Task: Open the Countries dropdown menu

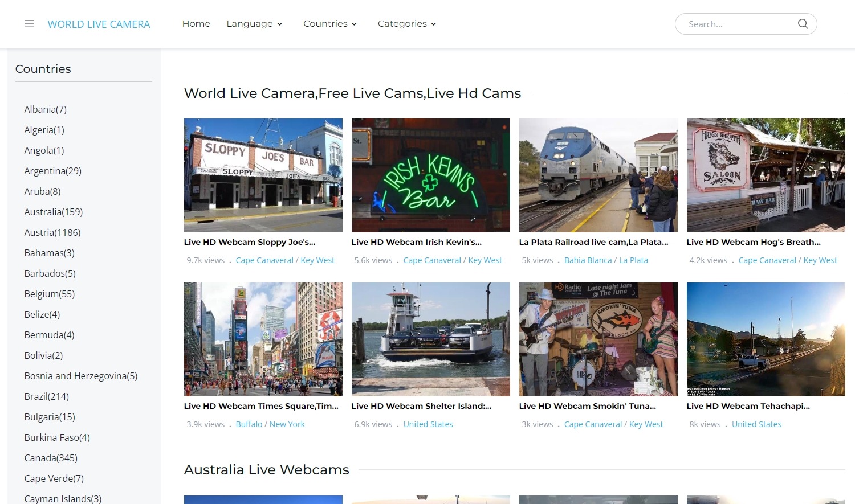Action: pos(330,24)
